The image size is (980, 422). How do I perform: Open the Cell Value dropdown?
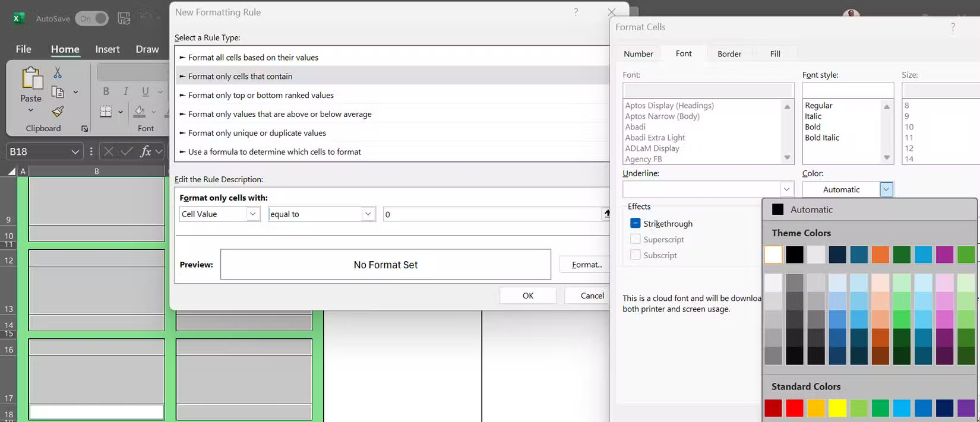point(219,214)
